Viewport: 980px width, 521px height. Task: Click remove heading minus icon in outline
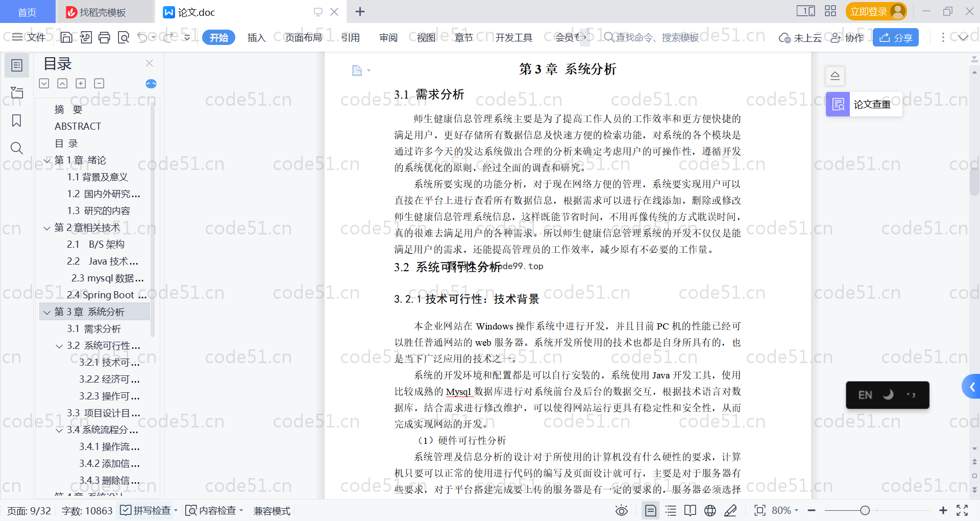pyautogui.click(x=99, y=83)
